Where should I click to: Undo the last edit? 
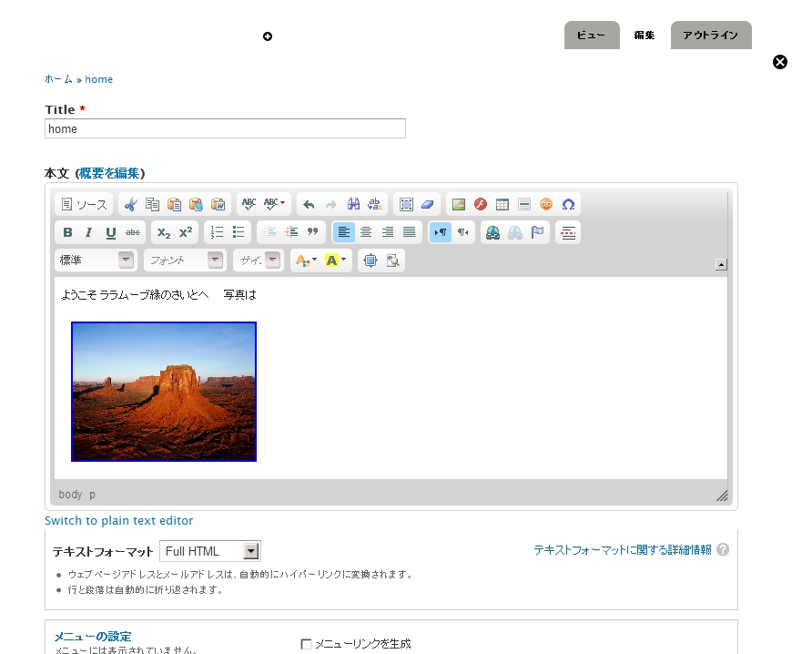tap(310, 204)
